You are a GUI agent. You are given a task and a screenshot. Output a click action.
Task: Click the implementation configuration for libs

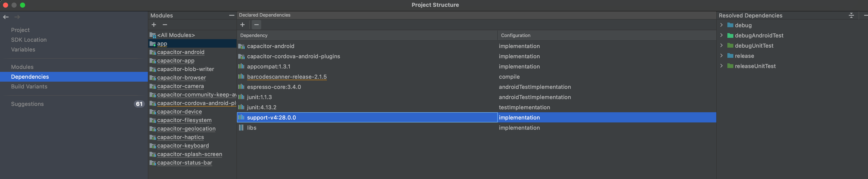[x=519, y=128]
